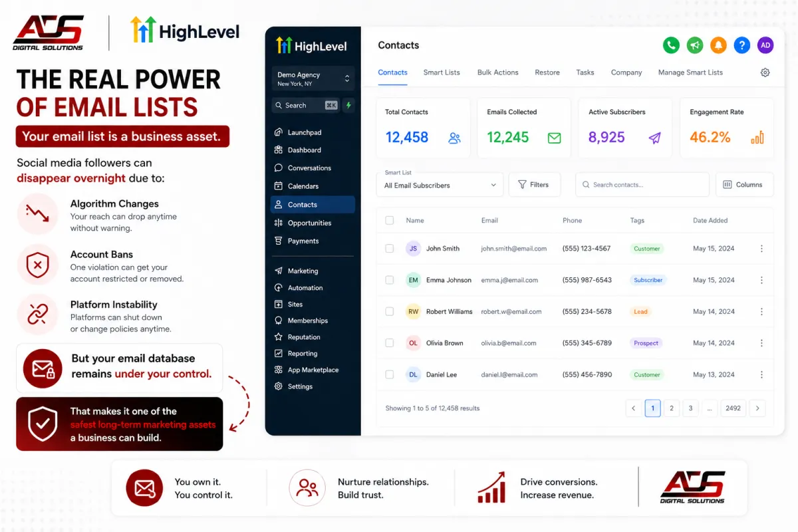This screenshot has height=532, width=798.
Task: Click the red envelope You own it icon
Action: tap(144, 489)
